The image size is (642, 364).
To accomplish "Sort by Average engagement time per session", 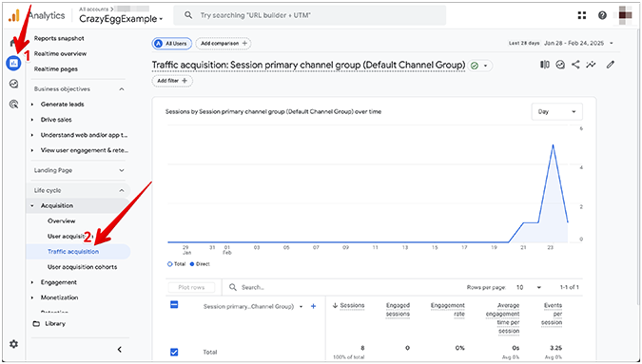I will [502, 318].
